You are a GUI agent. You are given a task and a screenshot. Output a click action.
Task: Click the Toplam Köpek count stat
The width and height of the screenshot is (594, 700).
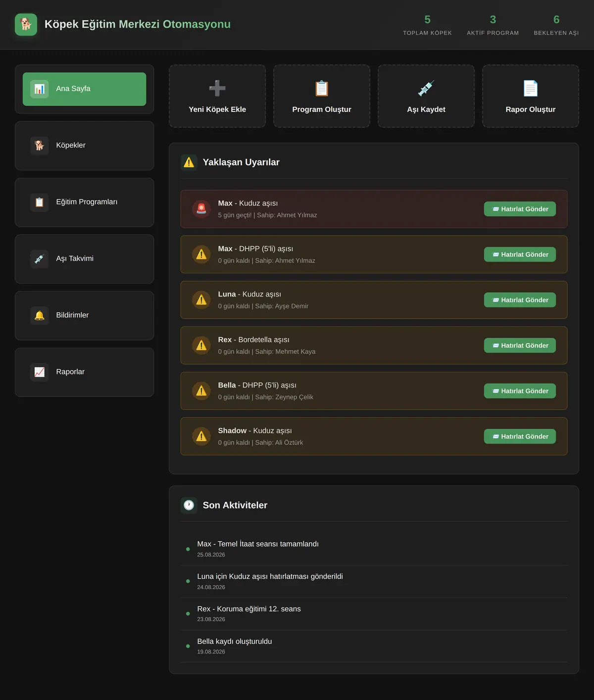(428, 25)
